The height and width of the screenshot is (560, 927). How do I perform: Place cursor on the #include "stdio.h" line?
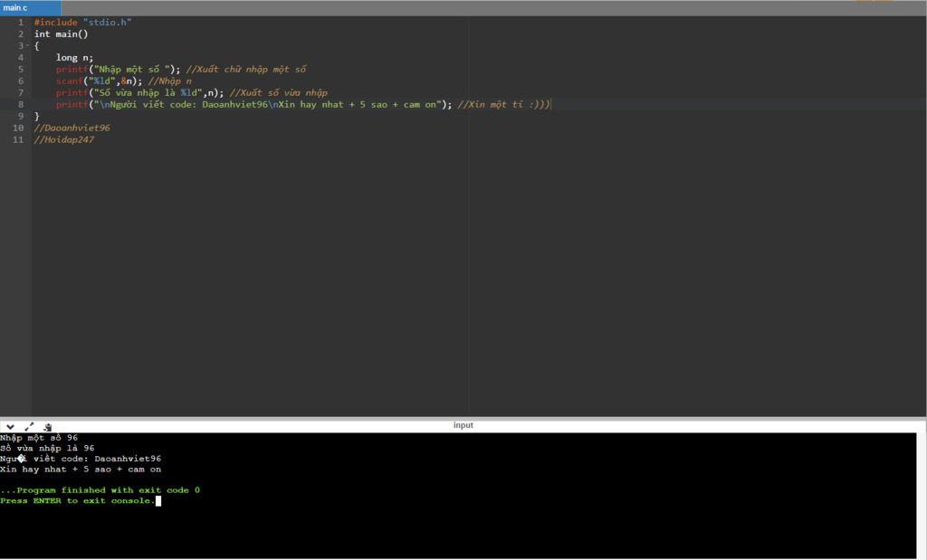(82, 23)
